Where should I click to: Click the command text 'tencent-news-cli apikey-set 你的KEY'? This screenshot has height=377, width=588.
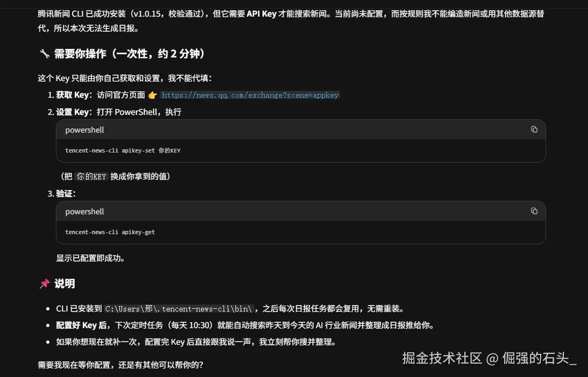click(x=123, y=151)
